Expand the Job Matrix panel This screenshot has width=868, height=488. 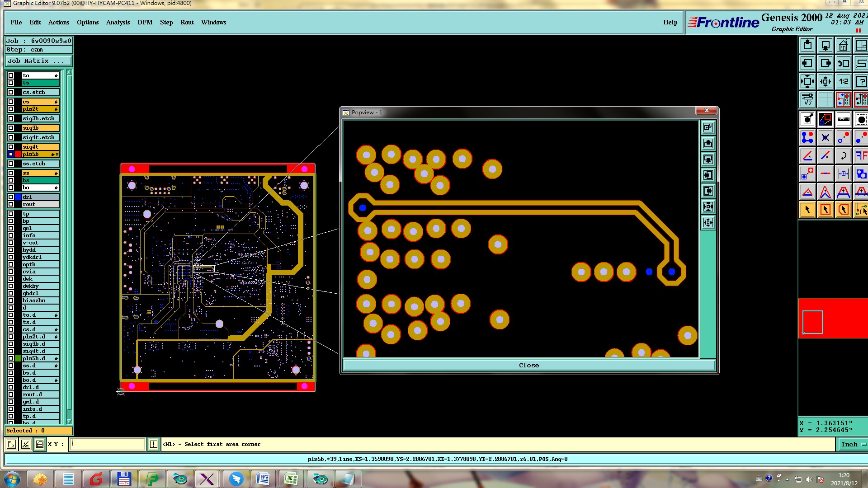click(x=38, y=61)
